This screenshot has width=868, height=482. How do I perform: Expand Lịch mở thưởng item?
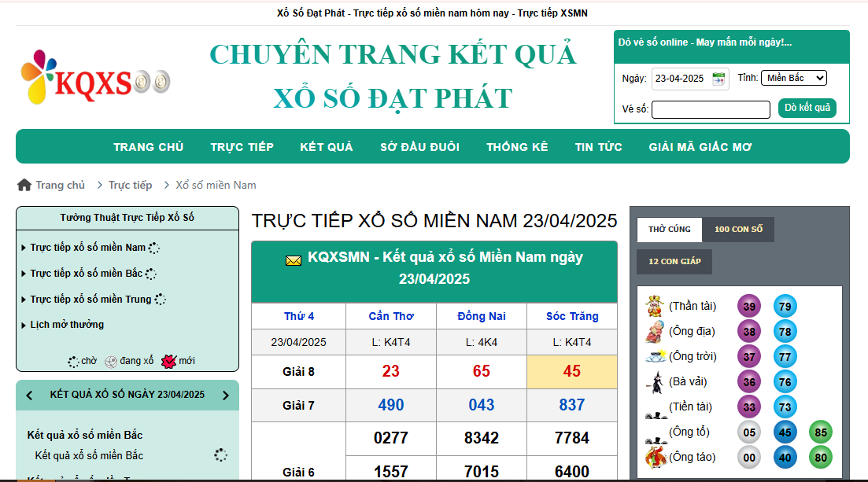[x=66, y=325]
